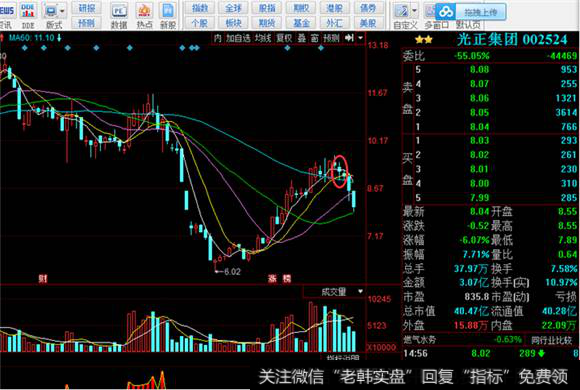The height and width of the screenshot is (390, 580).
Task: Open the 热点 hot topics icon
Action: coord(145,11)
